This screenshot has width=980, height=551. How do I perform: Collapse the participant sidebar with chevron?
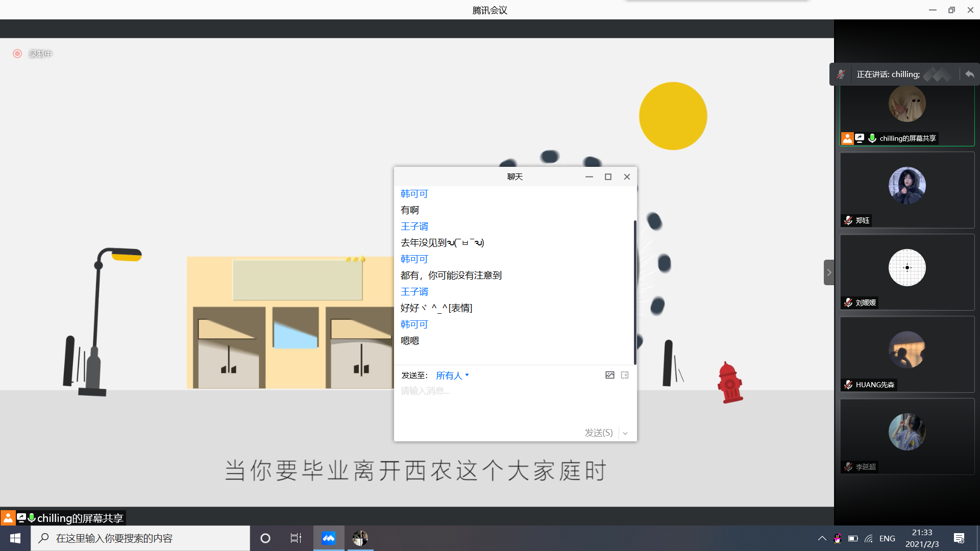(x=829, y=272)
